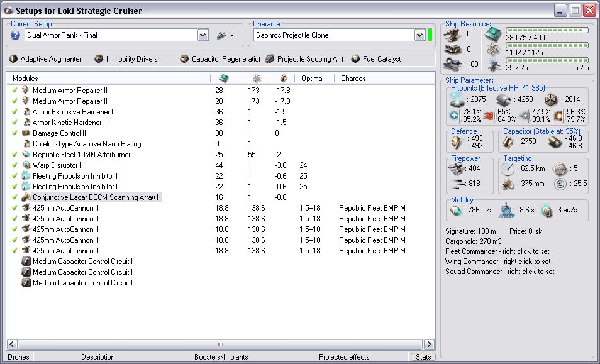Viewport: 600px width, 364px height.
Task: Sort by the CPU icon column header
Action: click(x=224, y=79)
